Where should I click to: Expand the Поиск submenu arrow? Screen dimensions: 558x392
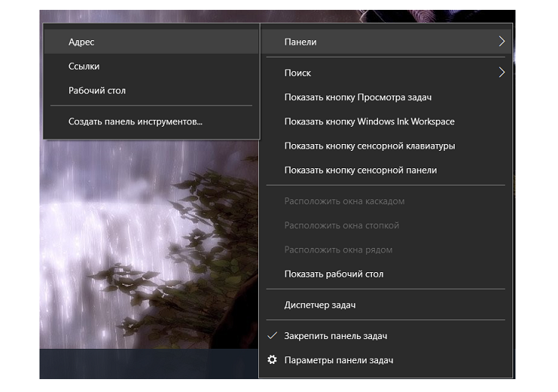[502, 73]
